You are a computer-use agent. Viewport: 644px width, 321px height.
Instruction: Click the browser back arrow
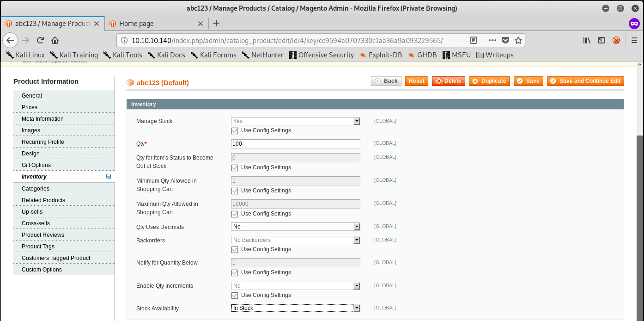pyautogui.click(x=10, y=40)
